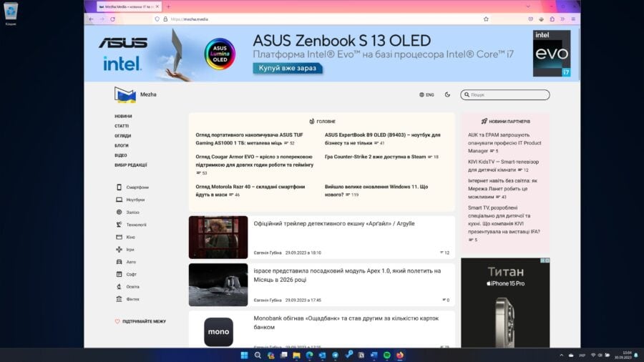Open the AUK та EPAM partner news

point(504,142)
